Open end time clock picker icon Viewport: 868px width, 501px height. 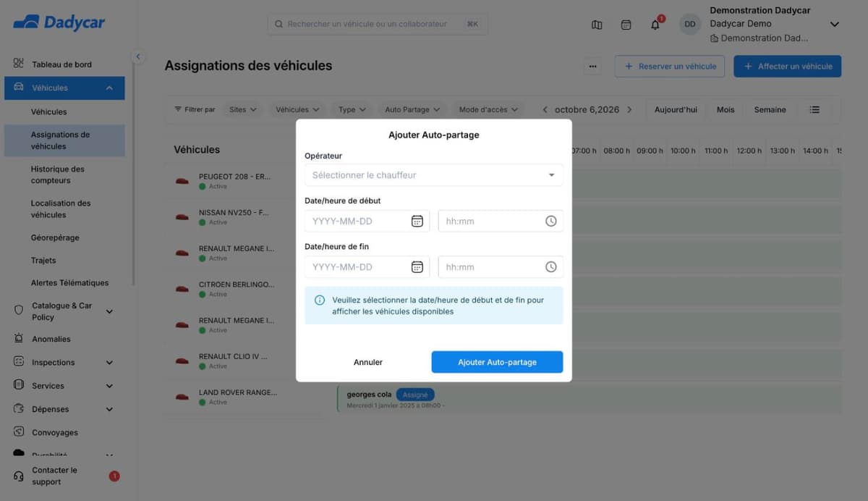[551, 267]
